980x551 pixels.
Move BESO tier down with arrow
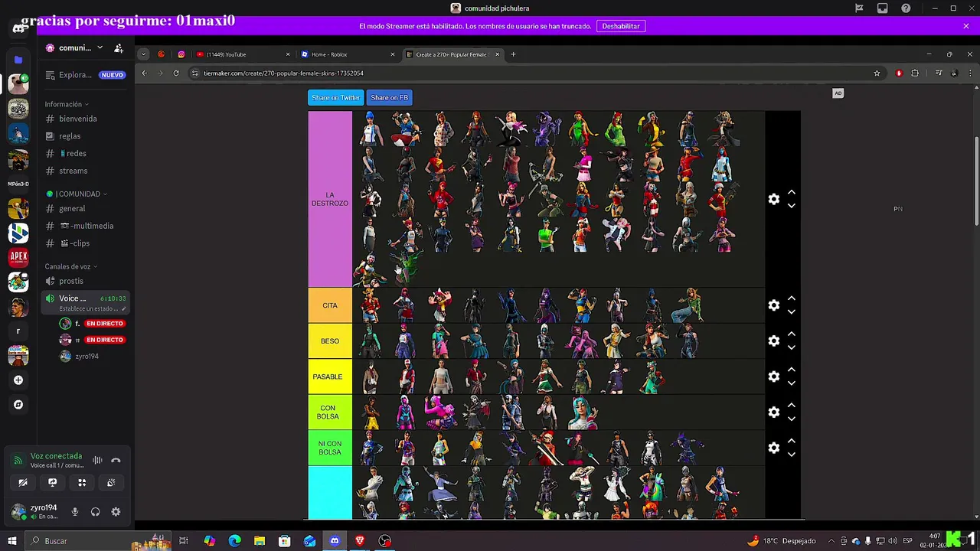(792, 347)
